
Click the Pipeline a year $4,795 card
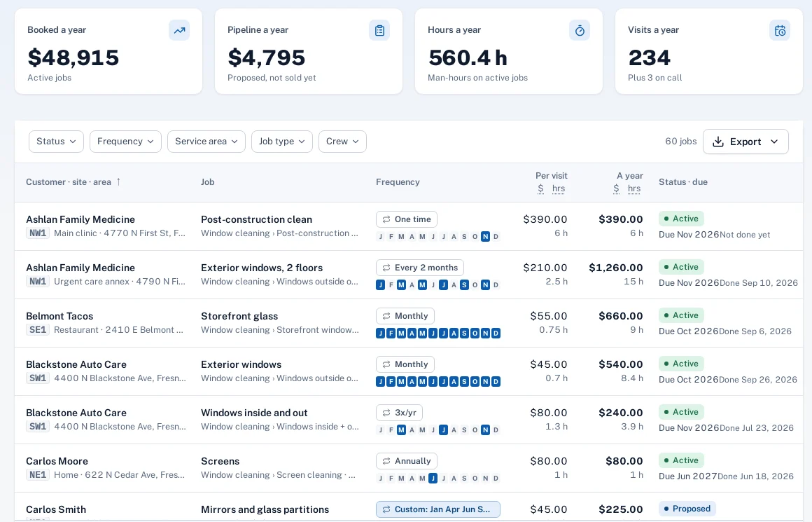pos(309,51)
